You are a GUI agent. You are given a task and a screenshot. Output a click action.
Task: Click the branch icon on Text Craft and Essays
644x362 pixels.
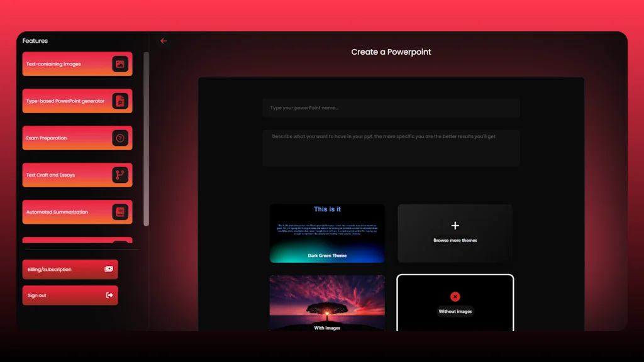[x=119, y=175]
